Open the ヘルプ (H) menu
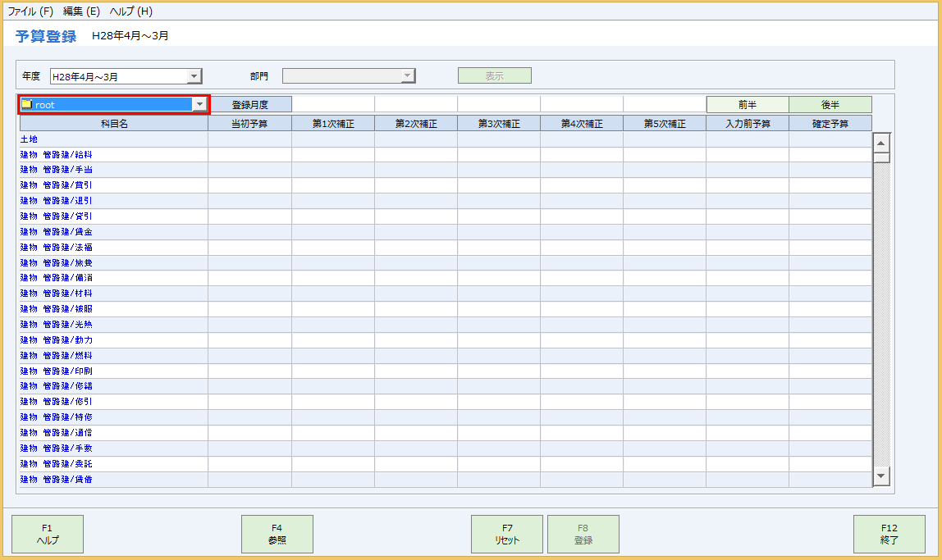Viewport: 942px width, 560px height. point(130,11)
